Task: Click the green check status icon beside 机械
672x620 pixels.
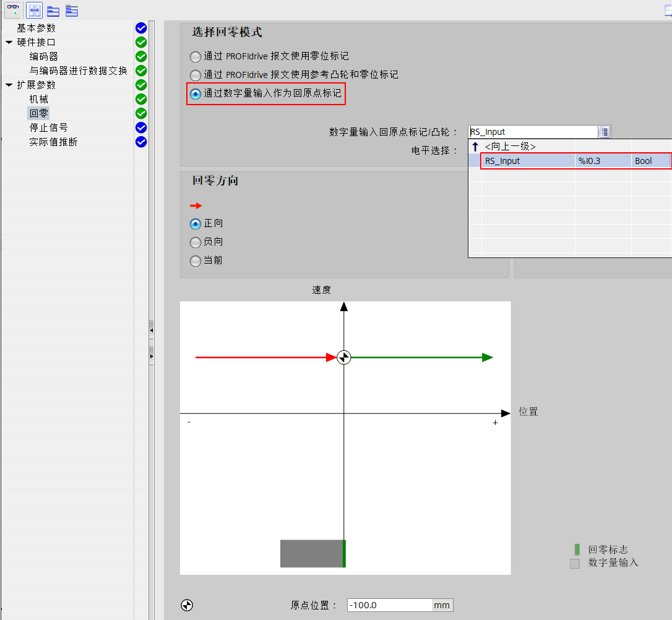Action: coord(141,99)
